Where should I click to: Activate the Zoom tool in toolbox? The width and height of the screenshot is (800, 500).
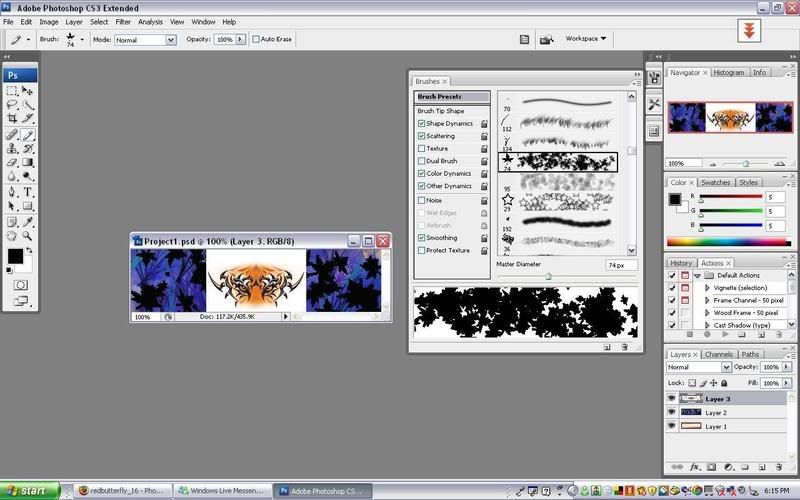point(28,235)
